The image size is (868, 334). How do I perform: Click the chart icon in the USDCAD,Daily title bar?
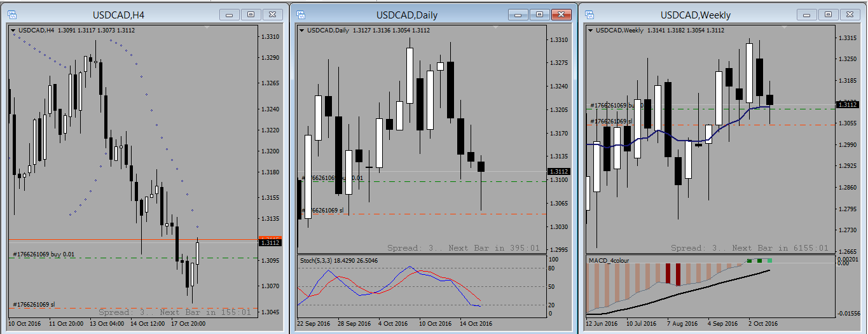301,14
